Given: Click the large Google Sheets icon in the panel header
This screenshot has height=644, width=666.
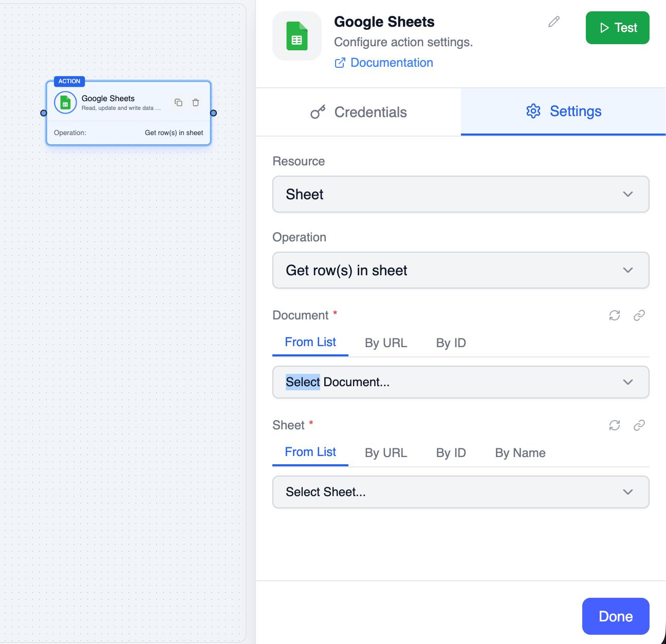Looking at the screenshot, I should (x=297, y=36).
